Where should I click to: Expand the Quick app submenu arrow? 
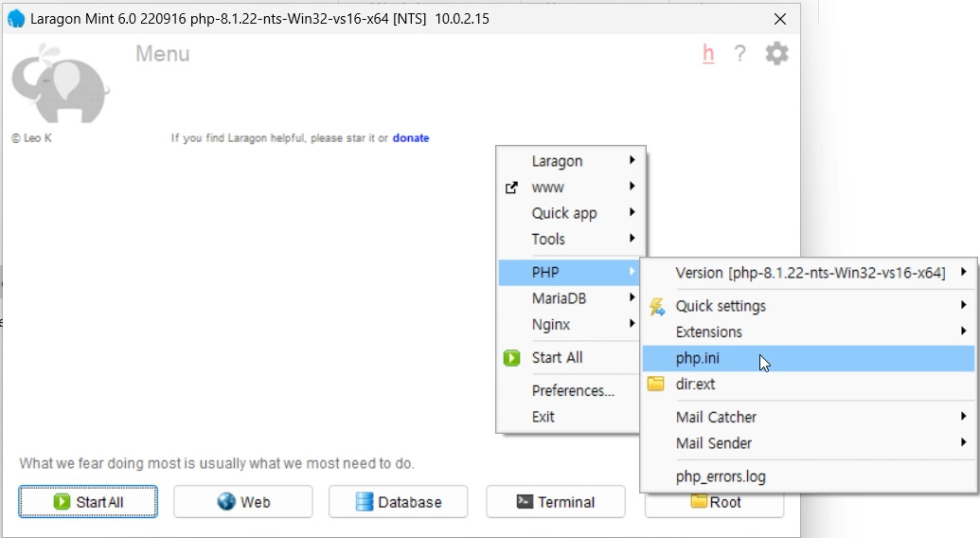pos(632,212)
